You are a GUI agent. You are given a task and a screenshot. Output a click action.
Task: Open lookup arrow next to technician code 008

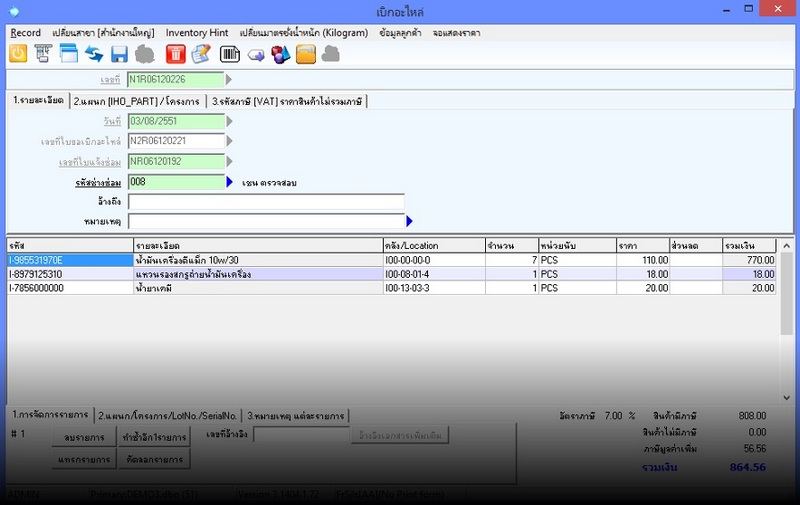pyautogui.click(x=229, y=182)
